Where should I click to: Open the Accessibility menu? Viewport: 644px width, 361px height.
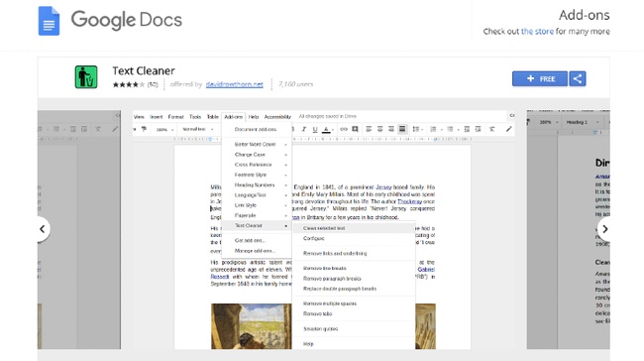277,117
